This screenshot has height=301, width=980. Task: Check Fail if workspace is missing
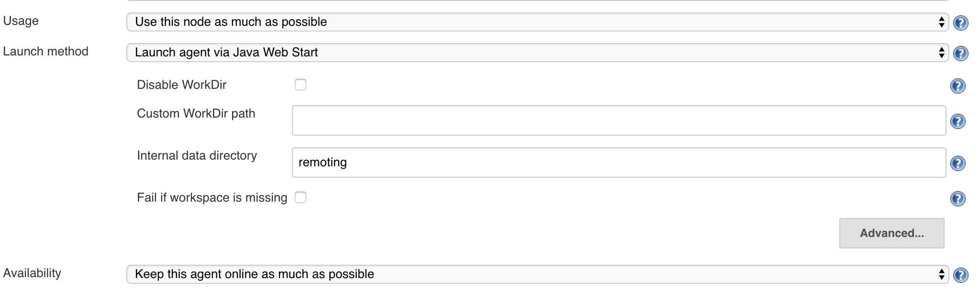click(x=301, y=197)
